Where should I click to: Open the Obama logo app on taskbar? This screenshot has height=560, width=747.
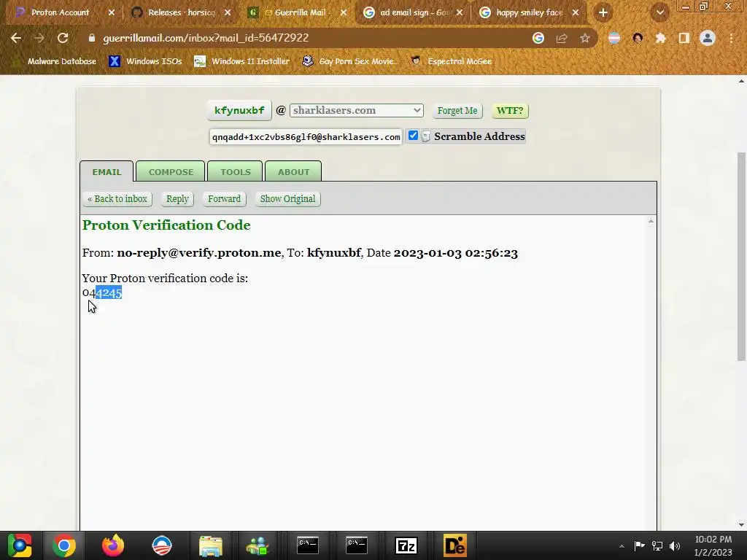click(161, 545)
